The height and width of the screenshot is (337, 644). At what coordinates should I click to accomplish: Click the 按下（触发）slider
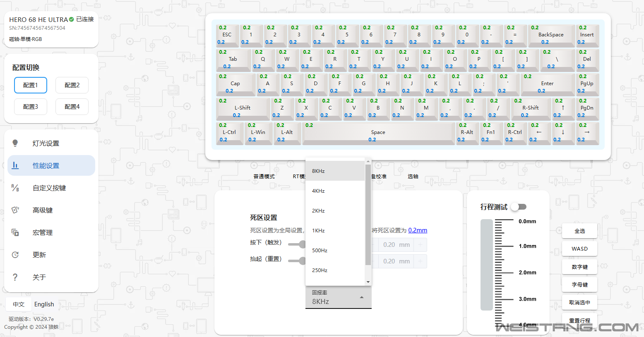[x=297, y=244]
